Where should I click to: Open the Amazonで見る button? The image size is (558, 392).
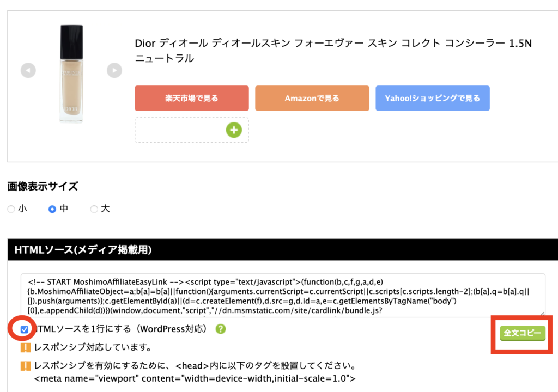tap(312, 98)
